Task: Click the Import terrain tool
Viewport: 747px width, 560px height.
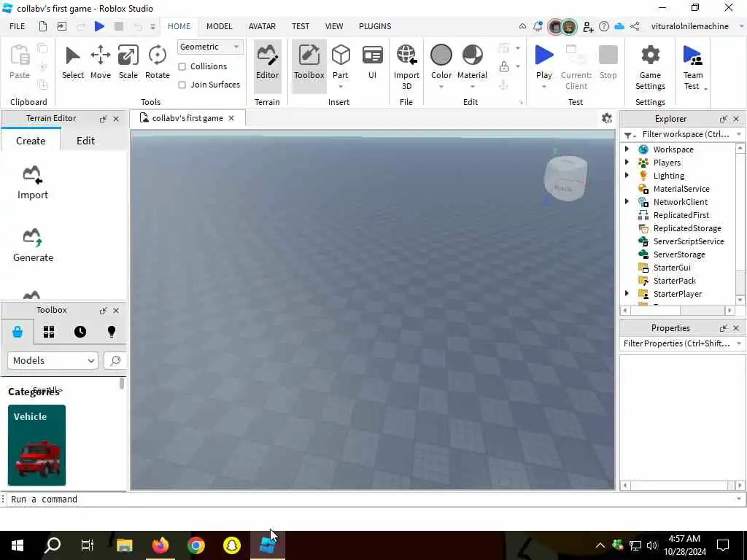Action: 32,182
